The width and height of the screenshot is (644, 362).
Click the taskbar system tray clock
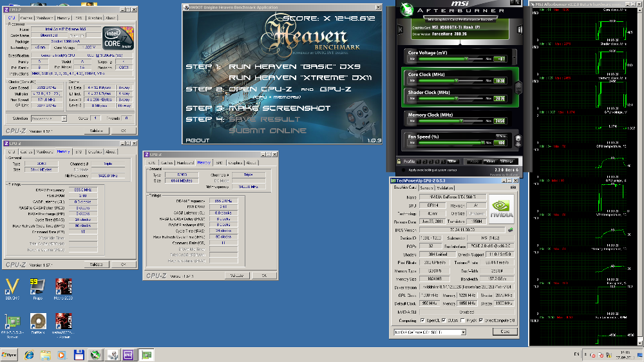click(625, 355)
